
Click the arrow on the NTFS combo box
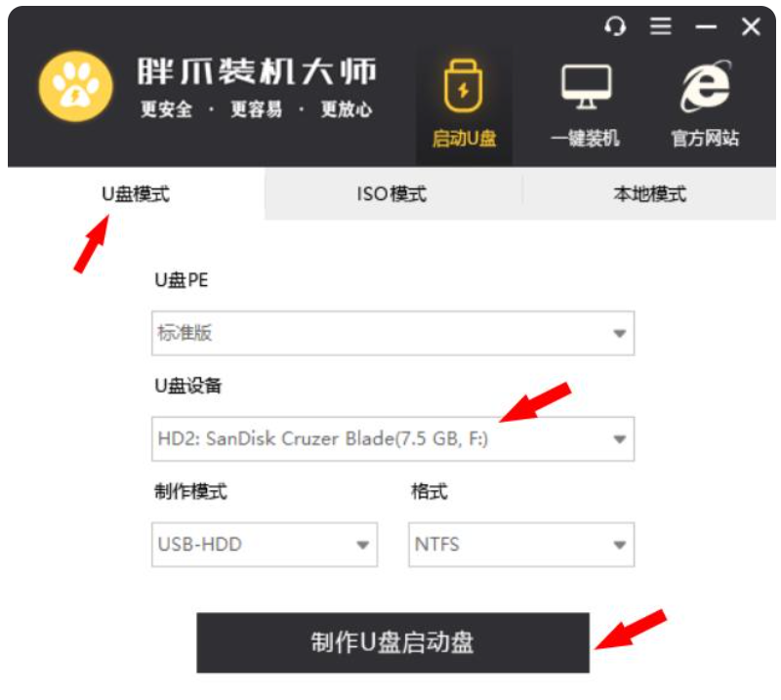coord(619,545)
